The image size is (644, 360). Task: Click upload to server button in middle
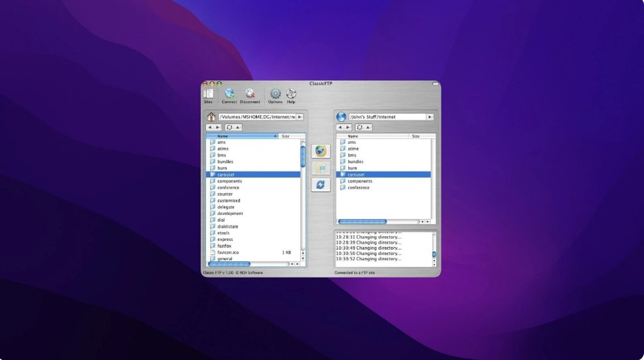coord(321,151)
